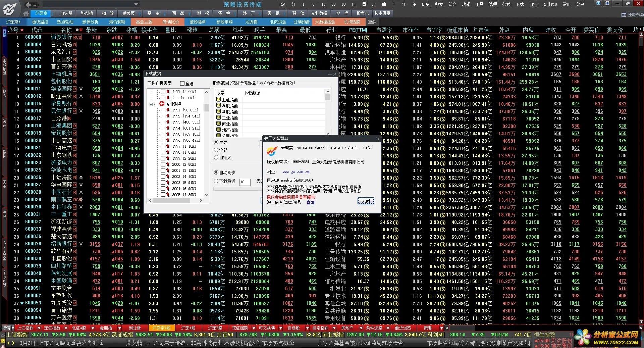The width and height of the screenshot is (644, 348).
Task: Collapse the 专业财务 tree node
Action: point(151,104)
